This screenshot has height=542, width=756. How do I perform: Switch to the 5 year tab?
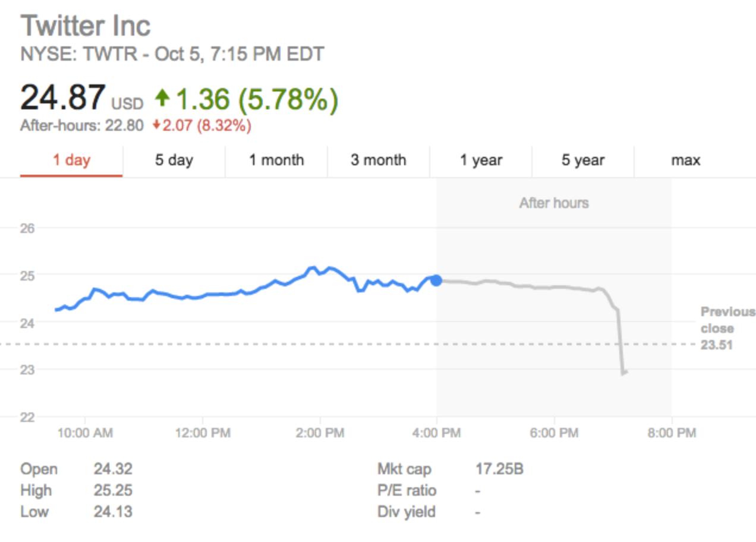[583, 160]
